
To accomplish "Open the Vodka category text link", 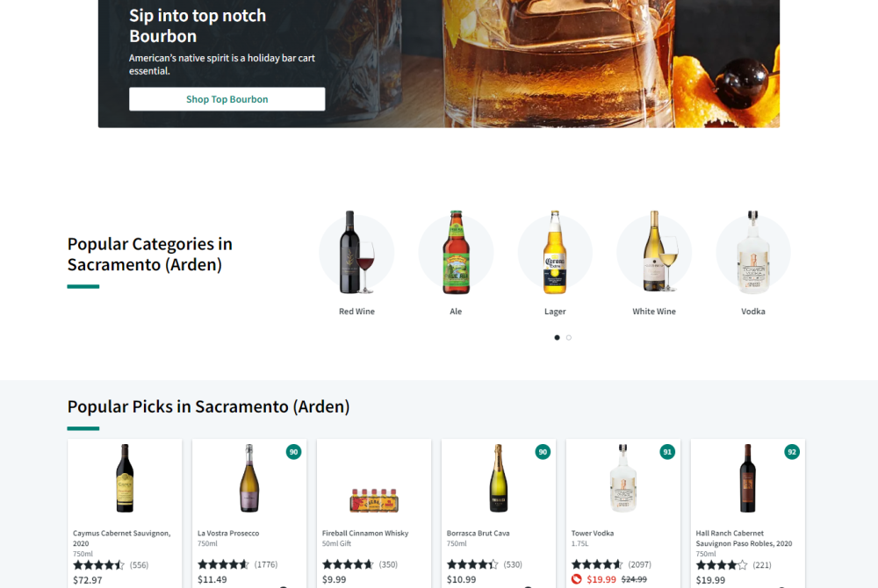I will pos(753,312).
